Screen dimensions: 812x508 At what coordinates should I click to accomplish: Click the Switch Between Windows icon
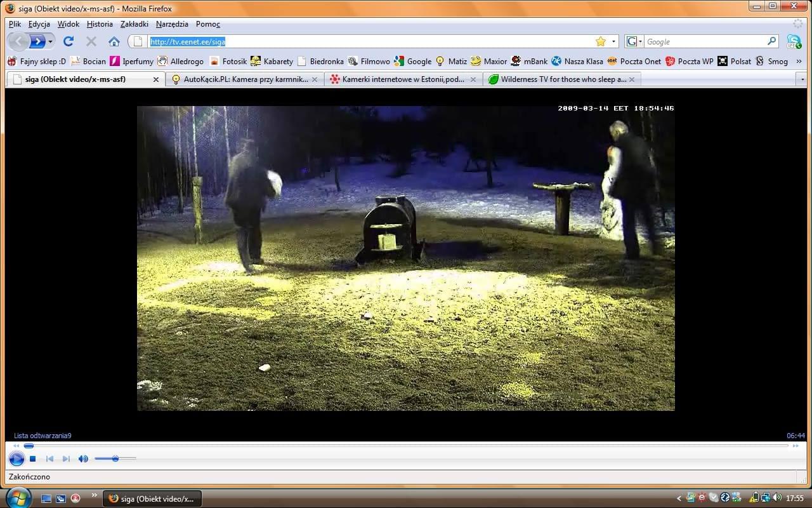tap(61, 498)
